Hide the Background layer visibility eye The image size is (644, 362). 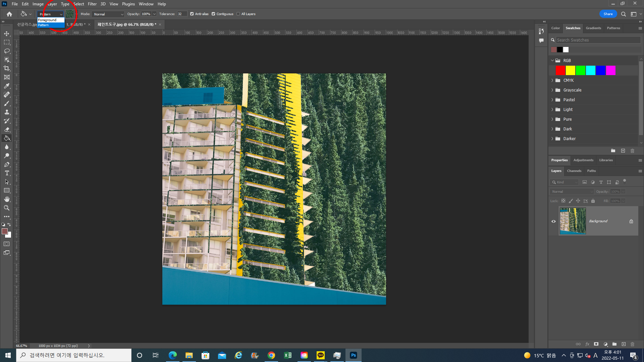(x=553, y=221)
